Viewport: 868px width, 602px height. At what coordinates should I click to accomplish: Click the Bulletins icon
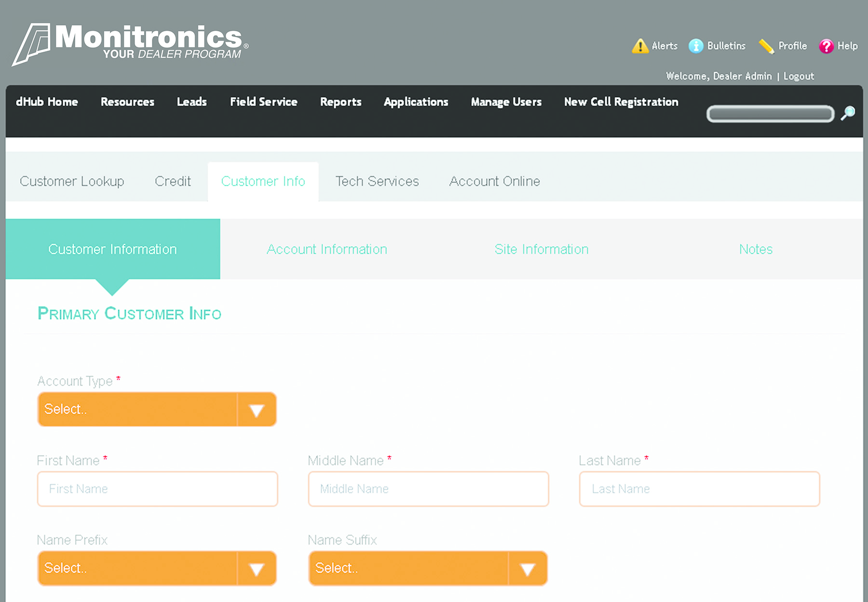pyautogui.click(x=696, y=45)
